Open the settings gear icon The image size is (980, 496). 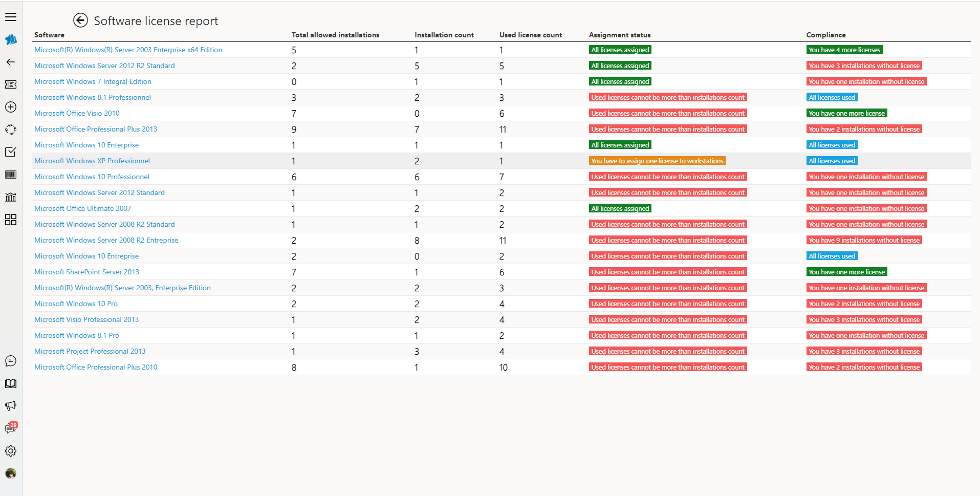[x=11, y=451]
